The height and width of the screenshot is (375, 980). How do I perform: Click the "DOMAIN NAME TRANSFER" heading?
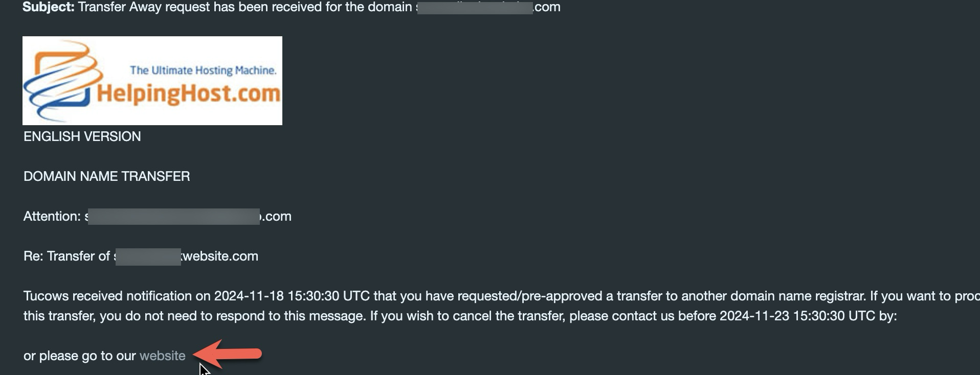coord(106,176)
